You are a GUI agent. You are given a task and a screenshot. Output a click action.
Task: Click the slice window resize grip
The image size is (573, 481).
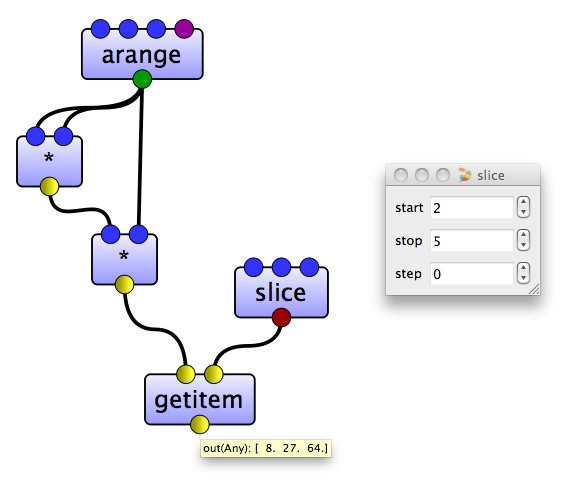535,289
